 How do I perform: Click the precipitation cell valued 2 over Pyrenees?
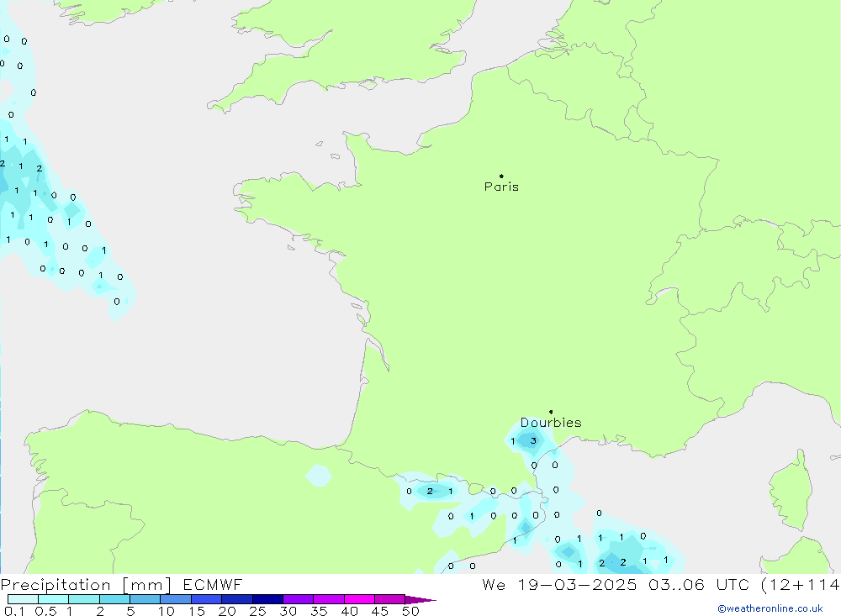click(x=430, y=491)
